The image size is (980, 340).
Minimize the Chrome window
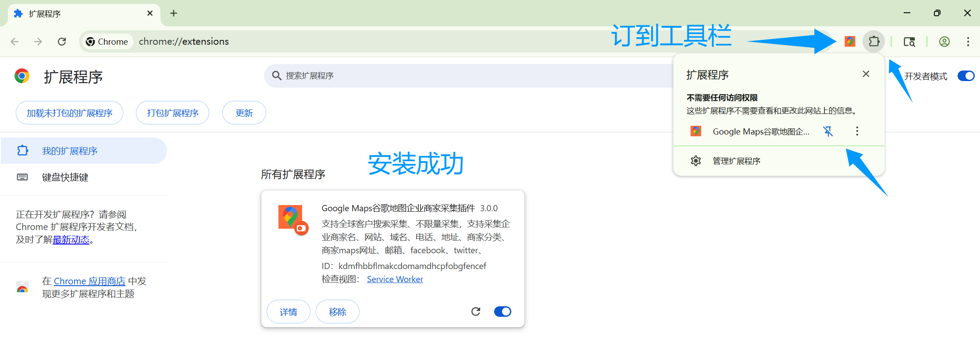pyautogui.click(x=907, y=13)
